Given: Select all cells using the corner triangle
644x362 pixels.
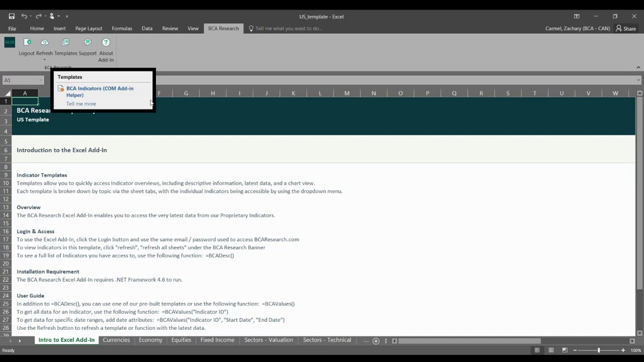Looking at the screenshot, I should (8, 94).
